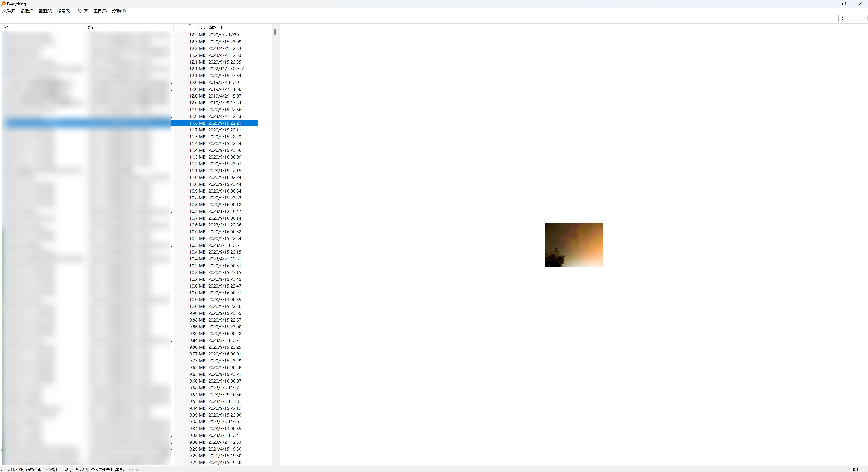This screenshot has height=472, width=868.
Task: Sort by the 路径 column header
Action: 92,28
